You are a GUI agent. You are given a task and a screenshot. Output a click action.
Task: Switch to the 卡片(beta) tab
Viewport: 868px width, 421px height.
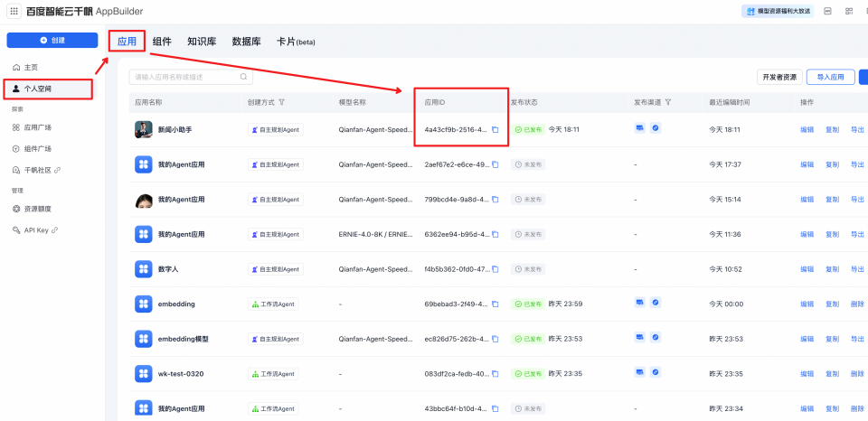click(296, 42)
